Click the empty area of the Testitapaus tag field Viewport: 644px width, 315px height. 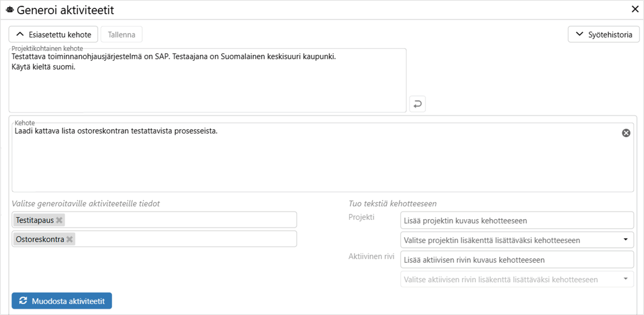pos(181,220)
